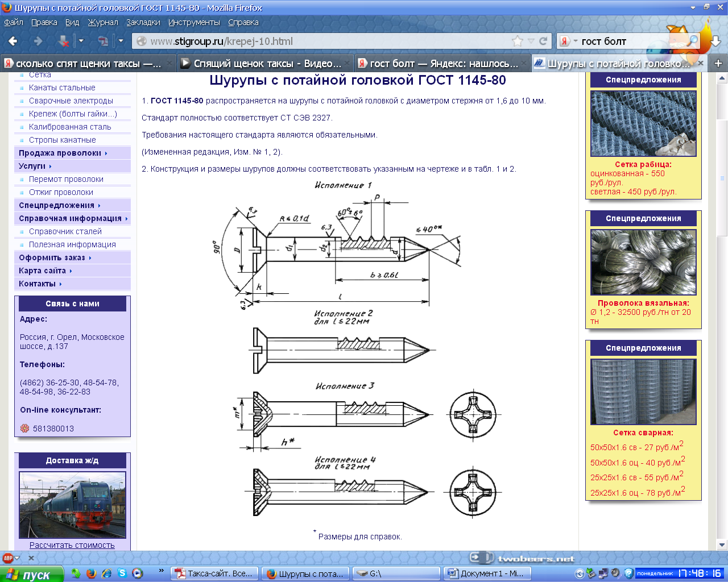Expand the 'Оформить заказ' section
The image size is (728, 582).
[x=72, y=257]
